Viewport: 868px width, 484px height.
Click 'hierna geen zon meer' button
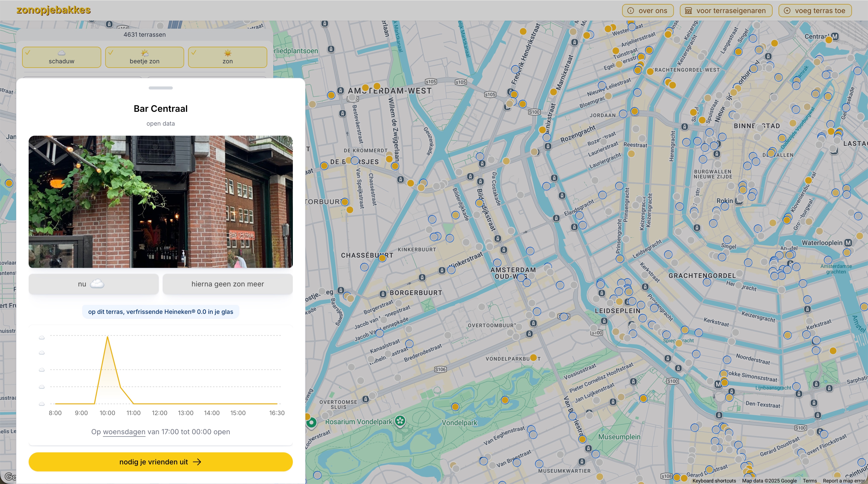(x=228, y=284)
